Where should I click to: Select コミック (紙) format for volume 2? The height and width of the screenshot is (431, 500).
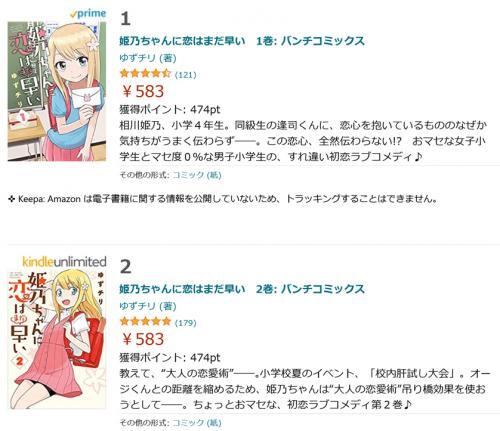coord(197,423)
